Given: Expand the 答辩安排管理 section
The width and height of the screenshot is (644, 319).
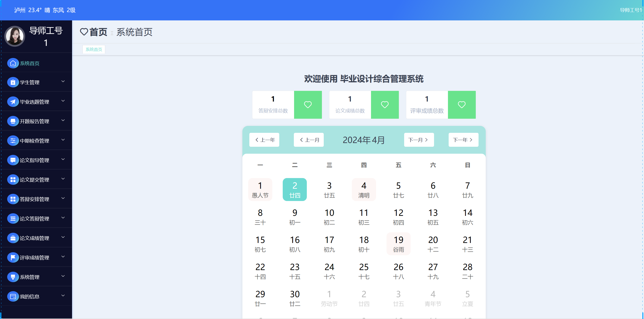Looking at the screenshot, I should click(x=63, y=198).
